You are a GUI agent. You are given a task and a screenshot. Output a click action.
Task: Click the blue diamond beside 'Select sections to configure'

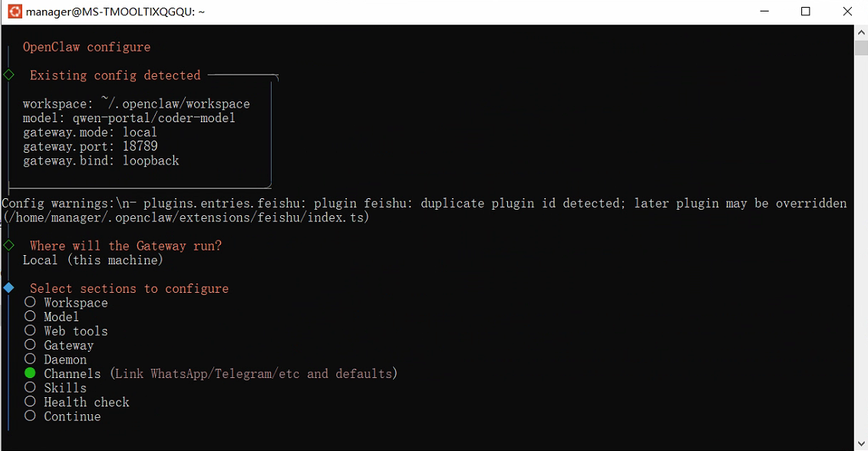(x=9, y=287)
